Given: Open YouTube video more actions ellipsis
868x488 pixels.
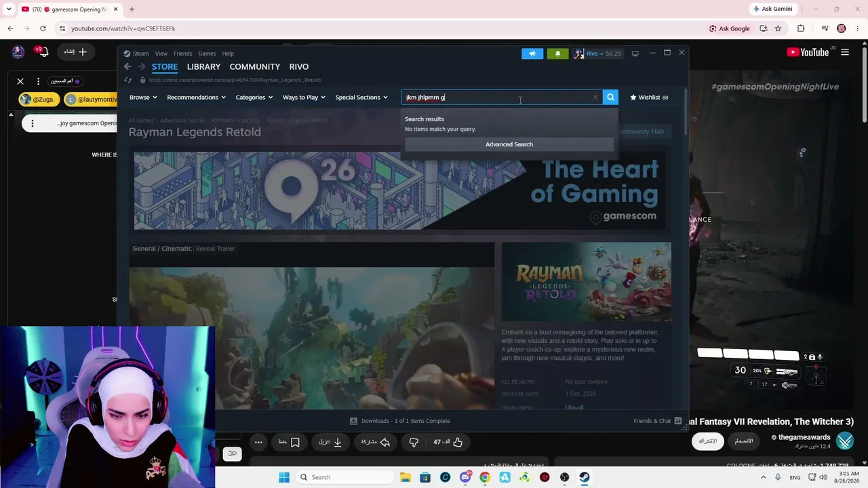Looking at the screenshot, I should coord(258,443).
